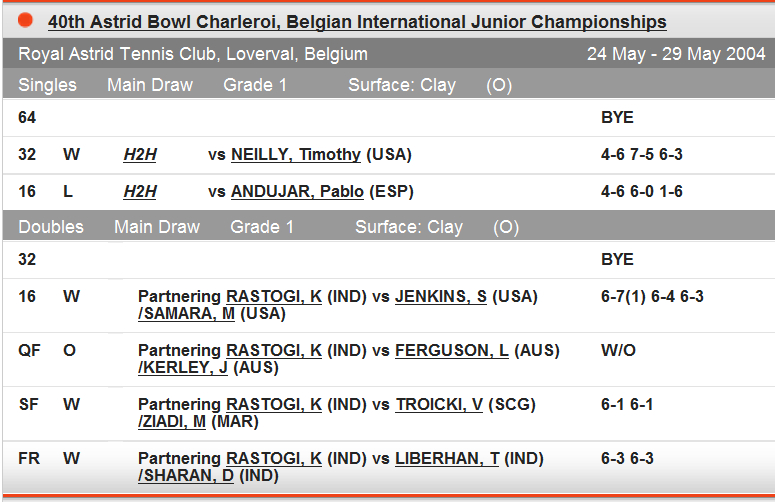This screenshot has height=502, width=775.
Task: Select RASTOGI, K in the semifinal row
Action: coord(274,405)
